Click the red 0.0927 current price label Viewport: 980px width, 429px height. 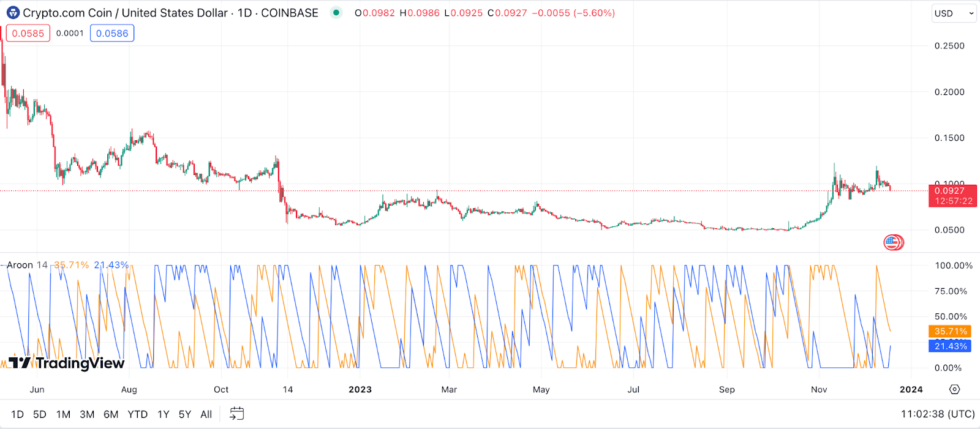pyautogui.click(x=952, y=196)
